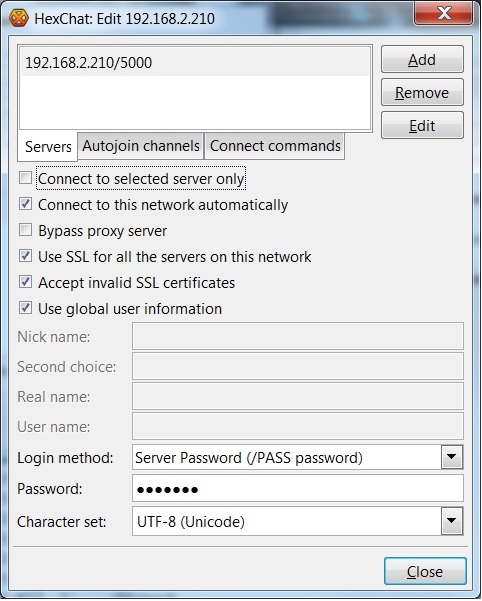This screenshot has width=482, height=601.
Task: Click the Edit server button
Action: pyautogui.click(x=422, y=125)
